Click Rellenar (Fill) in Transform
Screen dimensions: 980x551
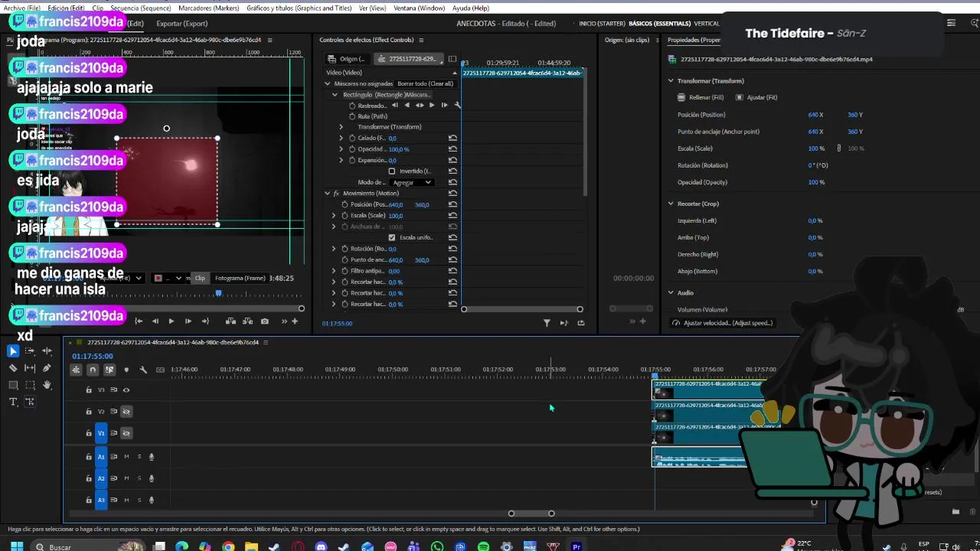[x=701, y=97]
